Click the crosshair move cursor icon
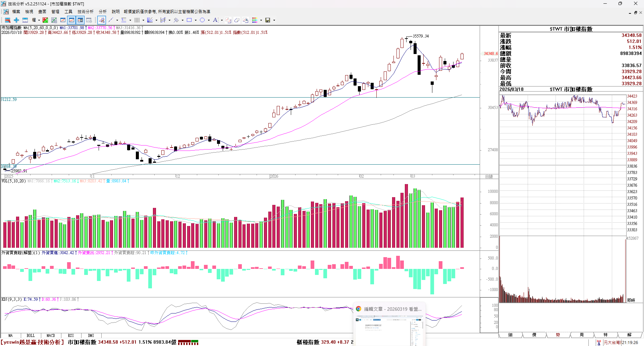The height and width of the screenshot is (346, 644). 16,20
